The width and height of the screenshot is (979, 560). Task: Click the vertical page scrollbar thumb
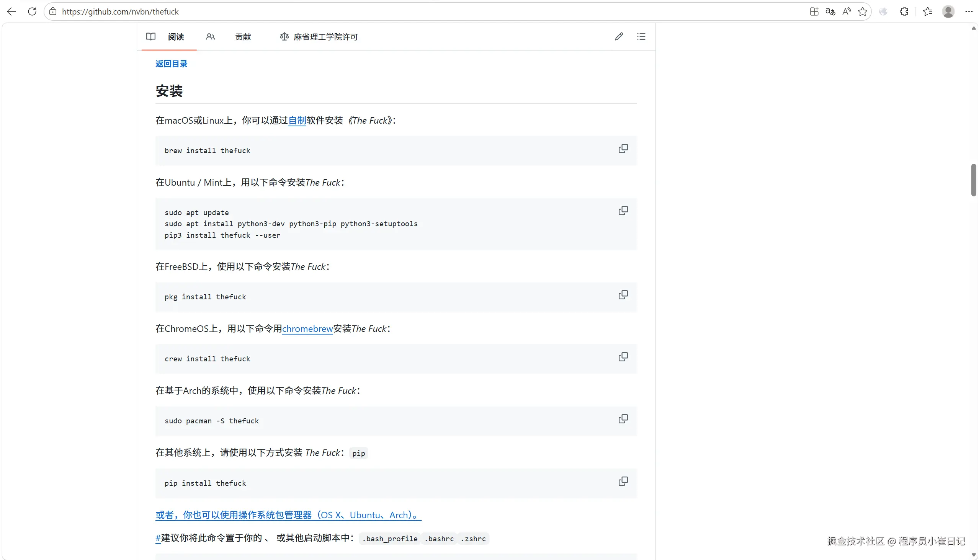[973, 180]
